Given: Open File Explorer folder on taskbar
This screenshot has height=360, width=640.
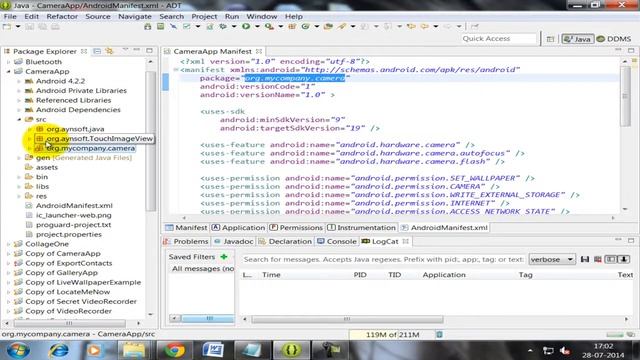Looking at the screenshot, I should pyautogui.click(x=134, y=350).
